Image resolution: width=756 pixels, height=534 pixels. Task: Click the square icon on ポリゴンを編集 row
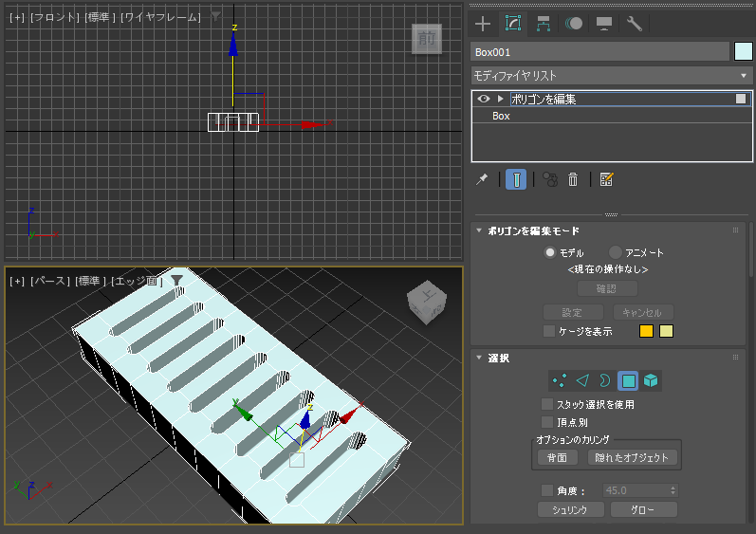point(741,99)
